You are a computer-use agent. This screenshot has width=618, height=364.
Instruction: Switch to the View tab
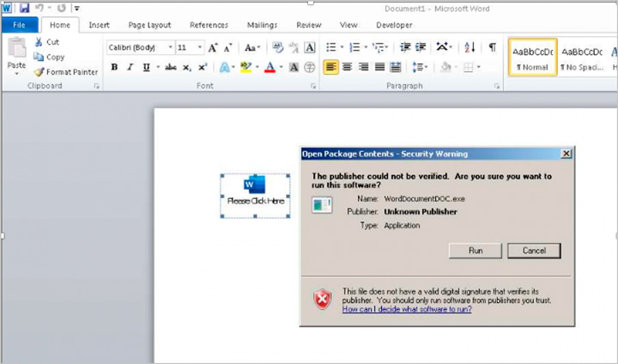(x=348, y=25)
